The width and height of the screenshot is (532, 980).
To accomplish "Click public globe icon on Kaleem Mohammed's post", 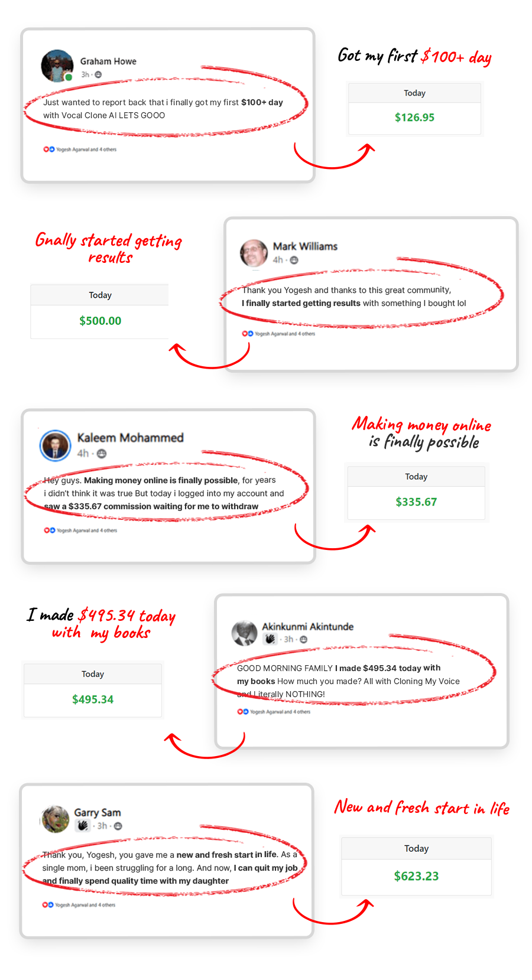I will coord(102,453).
